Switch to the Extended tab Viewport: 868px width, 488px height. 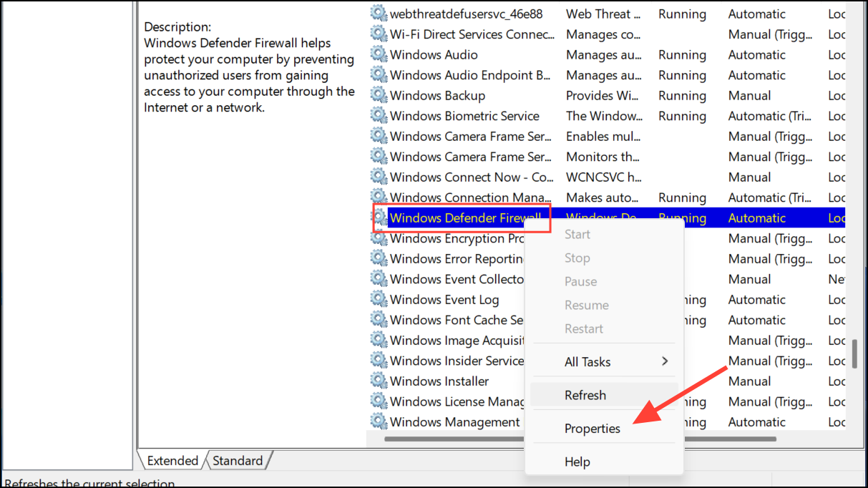coord(172,460)
